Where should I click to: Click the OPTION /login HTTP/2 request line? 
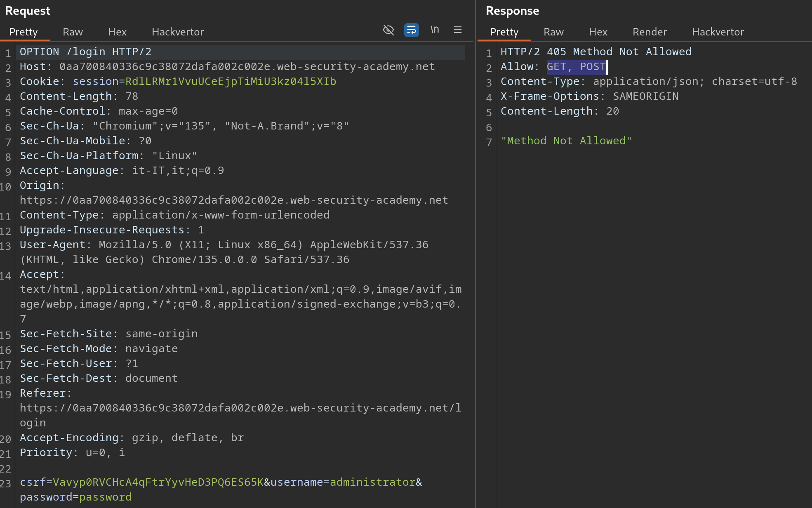(x=86, y=52)
